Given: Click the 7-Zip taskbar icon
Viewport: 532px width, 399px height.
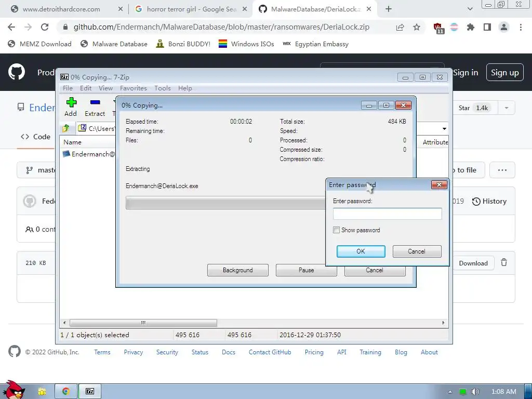Looking at the screenshot, I should point(89,392).
